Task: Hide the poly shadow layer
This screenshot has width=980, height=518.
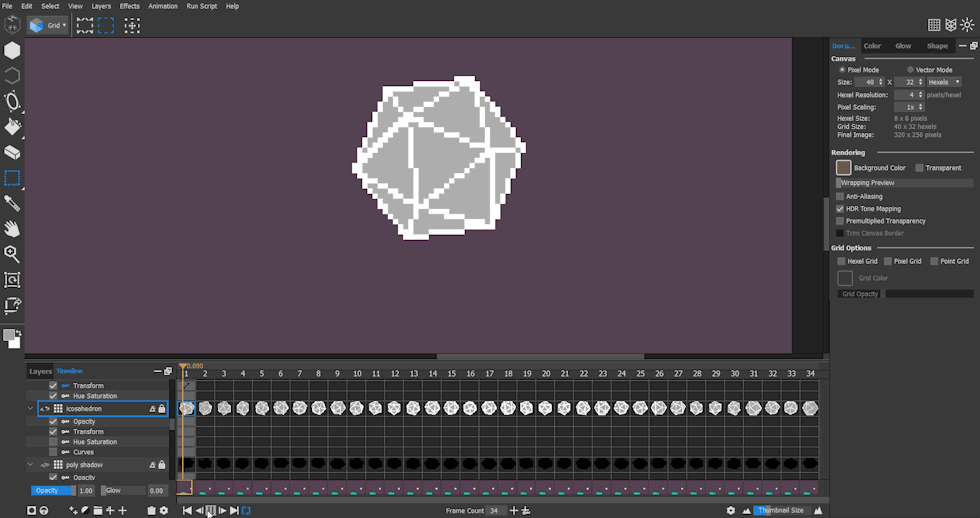Action: click(45, 465)
